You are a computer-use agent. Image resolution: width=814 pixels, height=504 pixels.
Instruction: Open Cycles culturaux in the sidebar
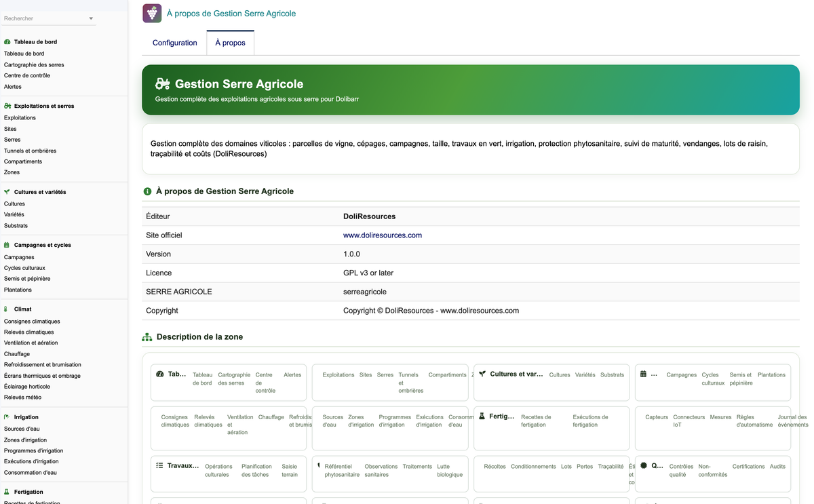point(24,268)
